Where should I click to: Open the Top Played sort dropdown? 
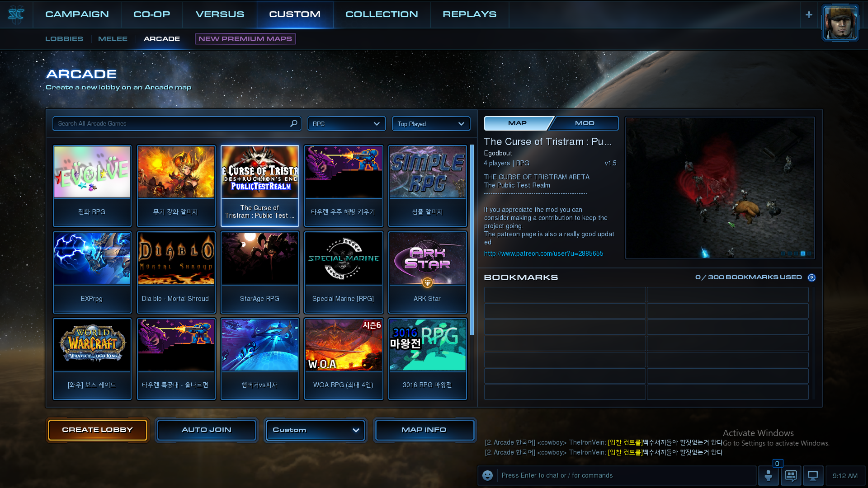pyautogui.click(x=431, y=124)
